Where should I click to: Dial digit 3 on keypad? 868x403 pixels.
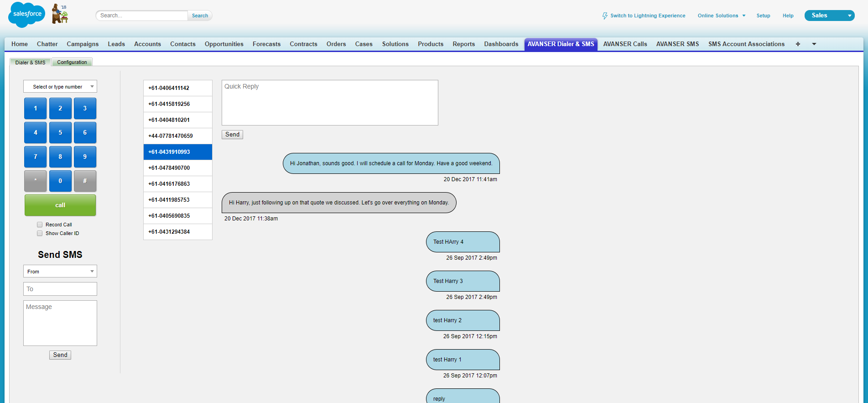85,109
